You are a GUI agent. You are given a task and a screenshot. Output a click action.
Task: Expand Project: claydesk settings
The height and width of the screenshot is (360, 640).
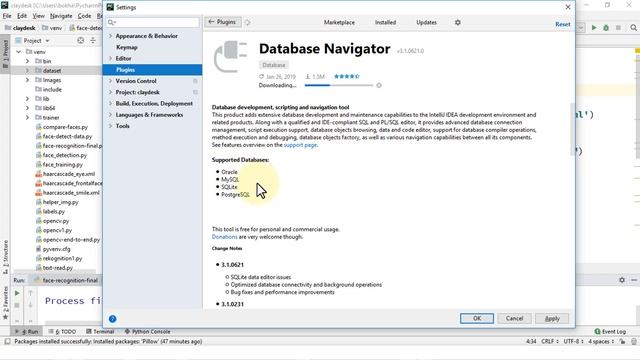pyautogui.click(x=110, y=92)
